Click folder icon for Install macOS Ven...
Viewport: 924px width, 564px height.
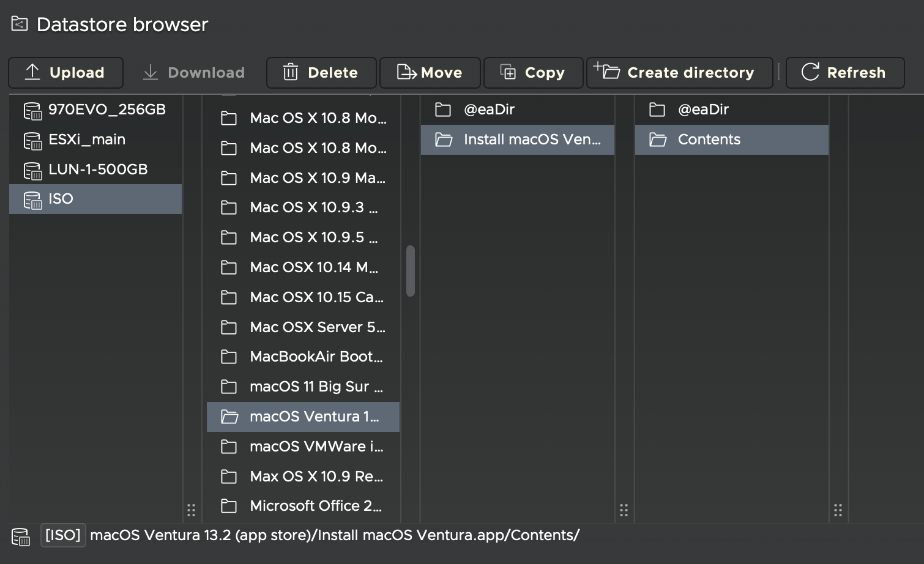[x=444, y=139]
